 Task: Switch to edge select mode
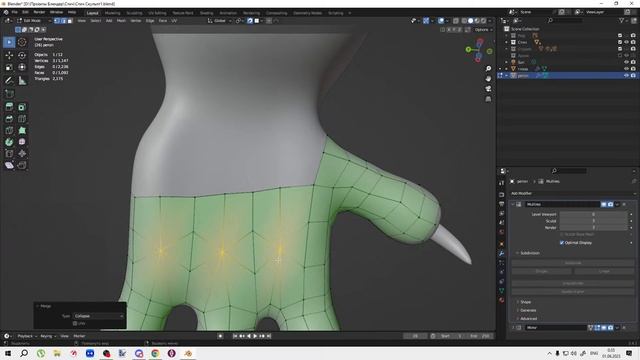(x=63, y=20)
